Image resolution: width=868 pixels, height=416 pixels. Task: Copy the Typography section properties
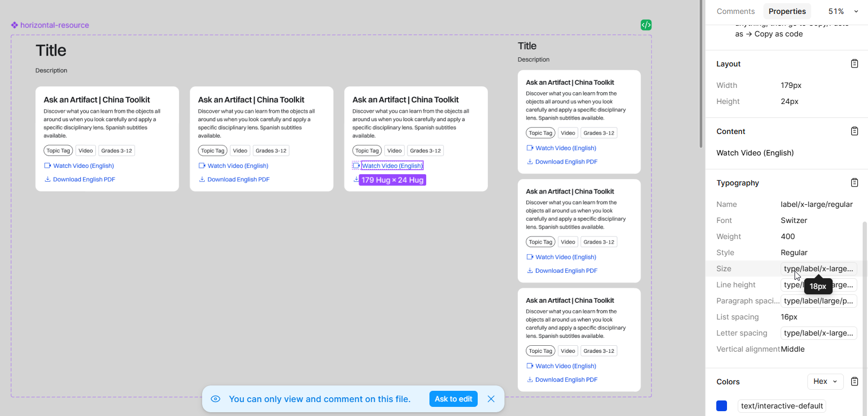(854, 183)
